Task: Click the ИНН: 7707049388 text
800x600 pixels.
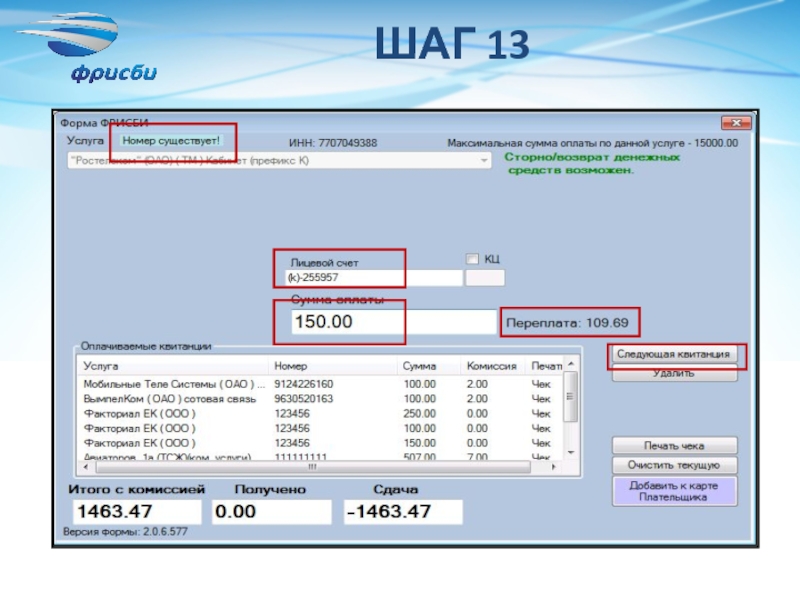Action: [x=333, y=143]
